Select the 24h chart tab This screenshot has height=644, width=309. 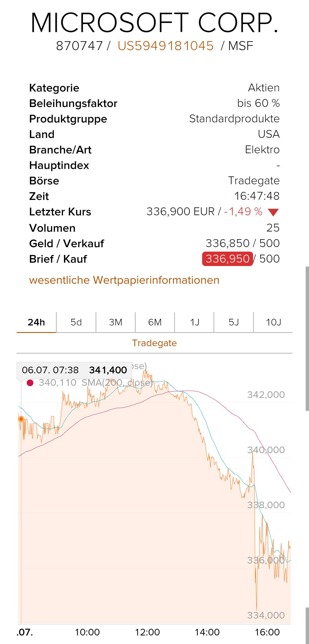(x=36, y=322)
